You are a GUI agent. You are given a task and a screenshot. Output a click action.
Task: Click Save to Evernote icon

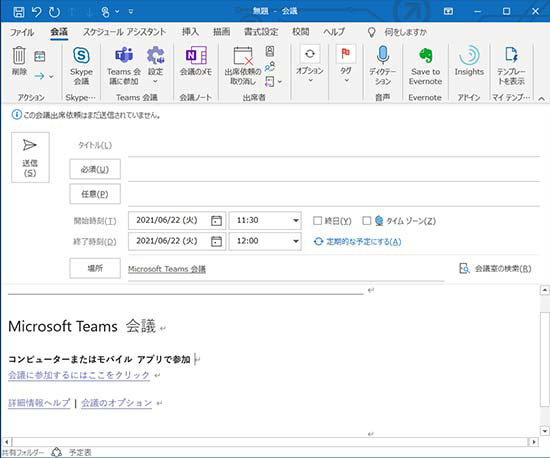(425, 66)
